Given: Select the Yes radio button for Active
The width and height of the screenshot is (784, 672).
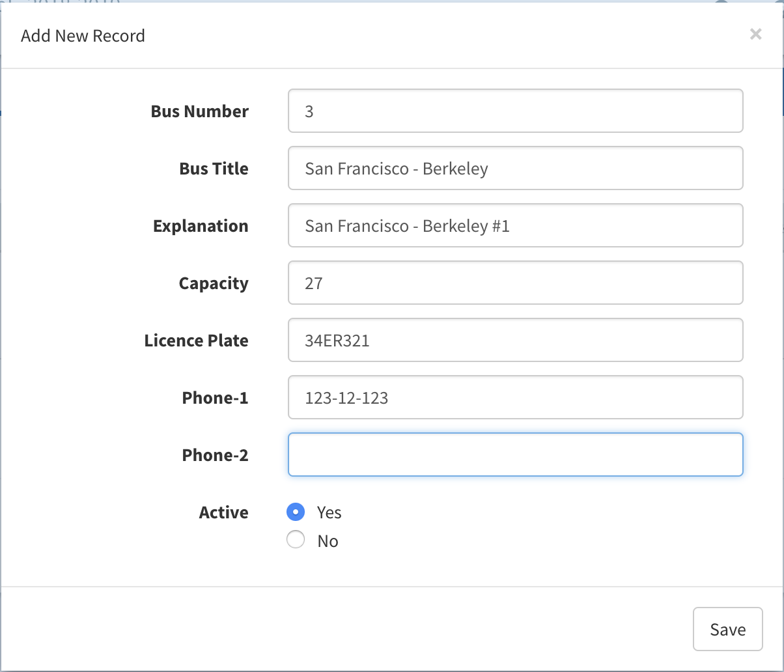Looking at the screenshot, I should (x=296, y=512).
